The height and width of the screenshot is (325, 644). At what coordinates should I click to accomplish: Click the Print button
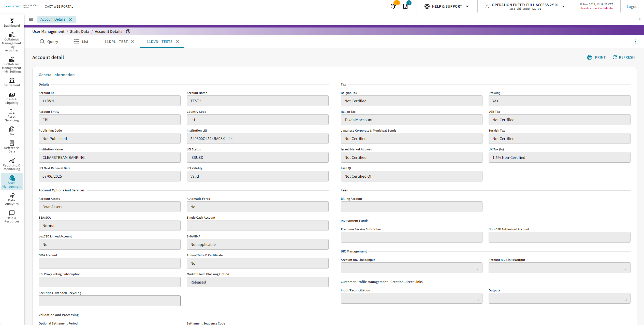tap(596, 57)
